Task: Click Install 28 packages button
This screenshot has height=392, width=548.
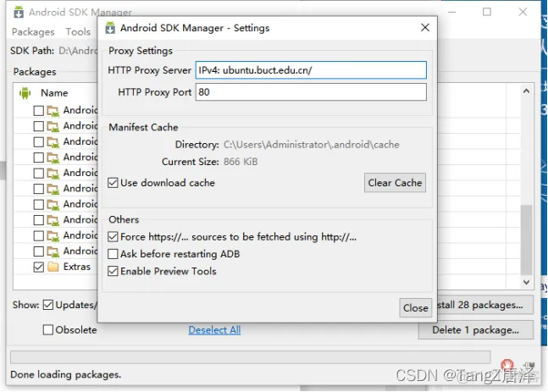Action: click(485, 305)
